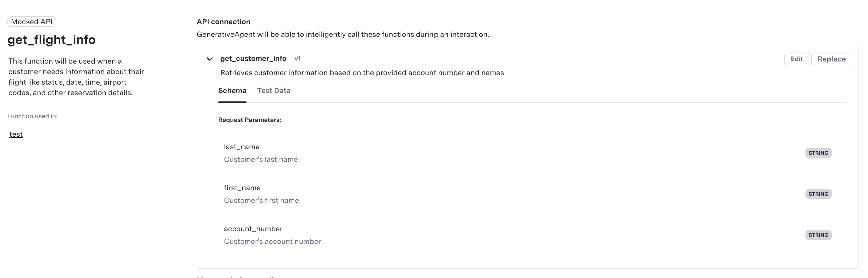
Task: Click the get_flight_info heading
Action: [52, 40]
